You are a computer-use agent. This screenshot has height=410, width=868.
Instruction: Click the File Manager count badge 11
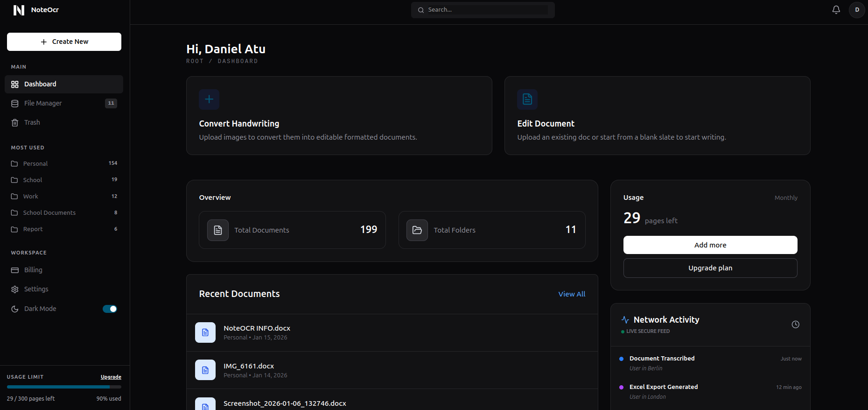111,103
